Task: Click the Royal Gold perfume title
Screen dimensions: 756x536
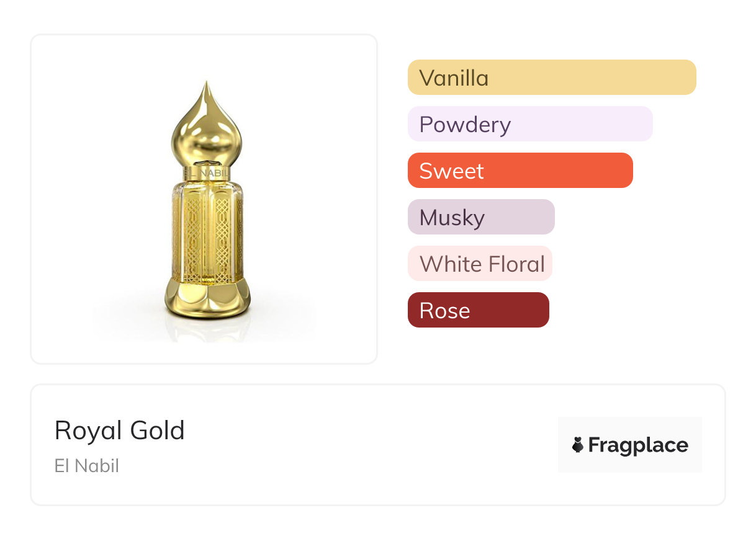Action: coord(120,431)
